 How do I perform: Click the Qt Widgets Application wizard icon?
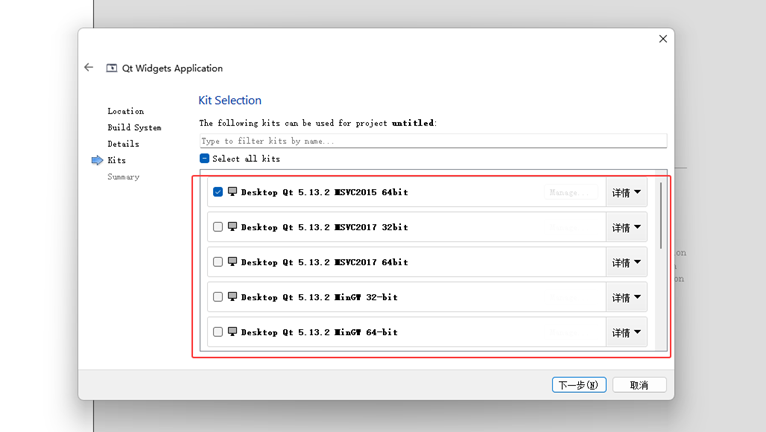[111, 68]
